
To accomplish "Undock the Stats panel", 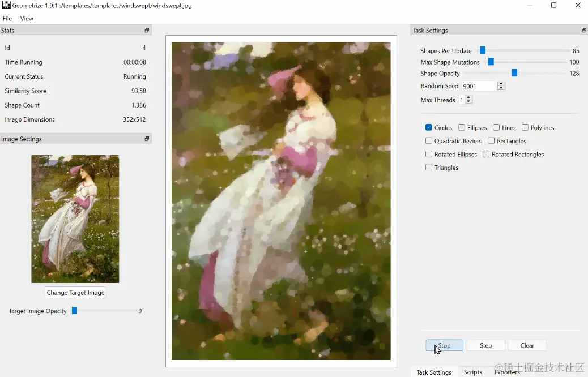I will 147,29.
